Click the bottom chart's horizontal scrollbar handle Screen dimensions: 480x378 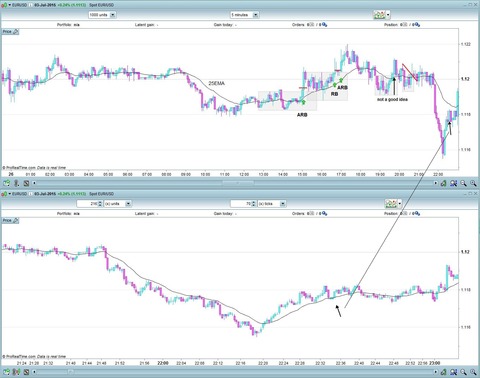click(x=70, y=371)
